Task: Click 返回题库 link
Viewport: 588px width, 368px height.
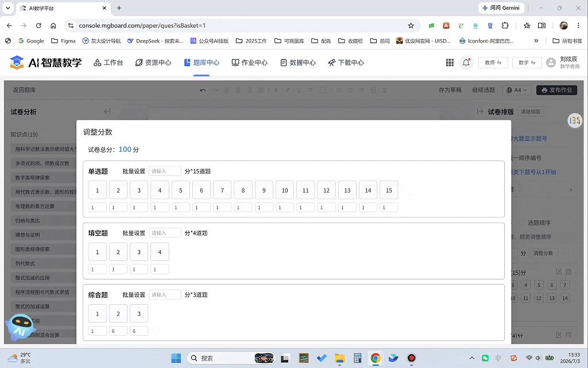Action: tap(24, 90)
